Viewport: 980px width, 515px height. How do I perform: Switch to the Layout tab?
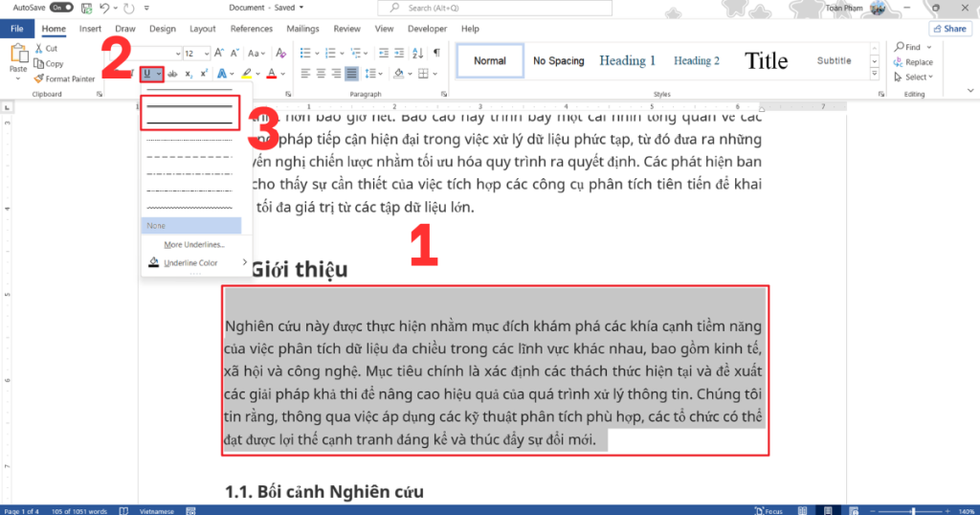tap(203, 29)
